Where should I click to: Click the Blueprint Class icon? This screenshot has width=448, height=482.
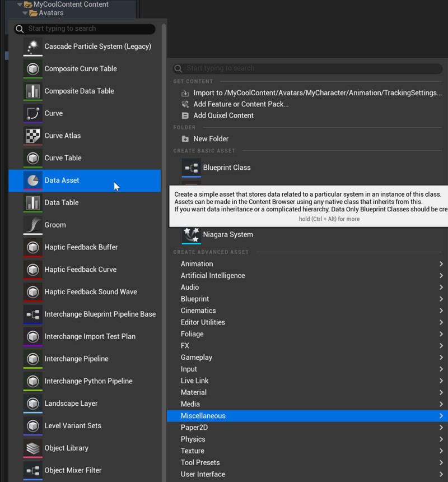pyautogui.click(x=192, y=168)
